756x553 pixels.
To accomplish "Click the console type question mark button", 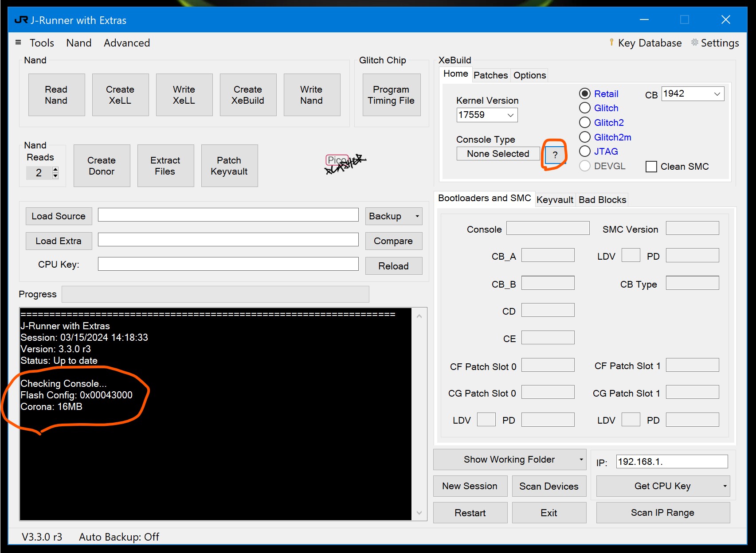I will pos(555,155).
